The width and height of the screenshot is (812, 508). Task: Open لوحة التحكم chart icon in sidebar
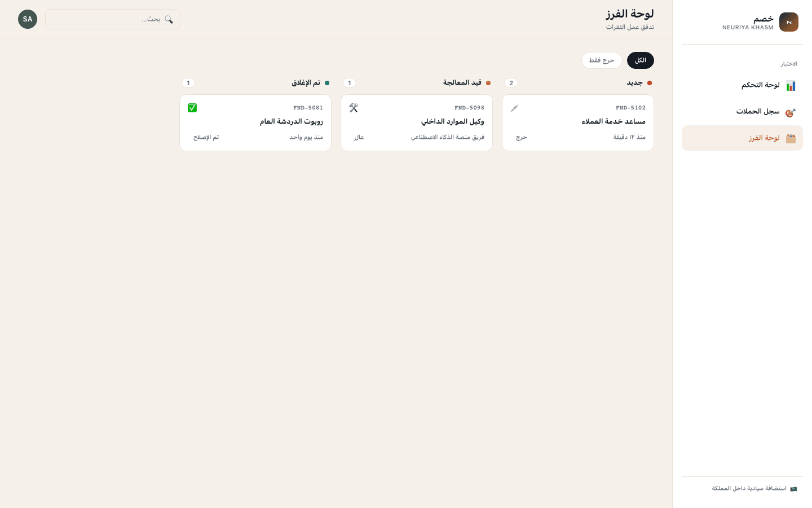(791, 85)
